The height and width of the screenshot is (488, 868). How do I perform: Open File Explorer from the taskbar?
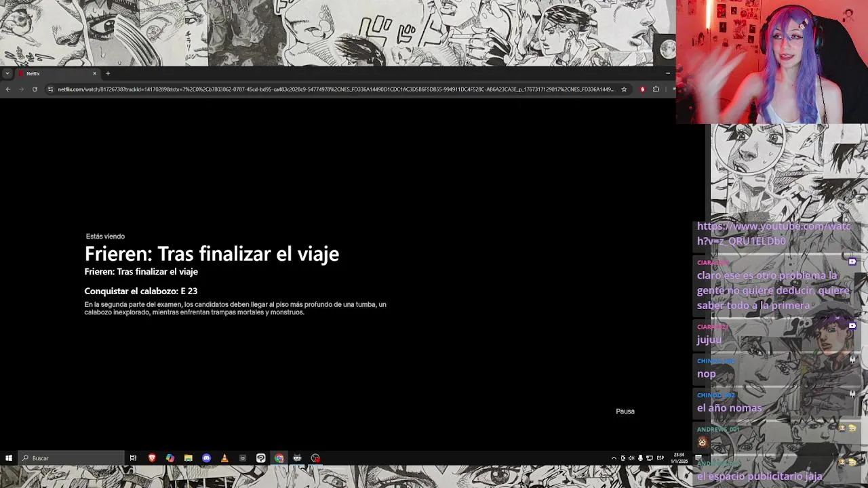click(189, 458)
